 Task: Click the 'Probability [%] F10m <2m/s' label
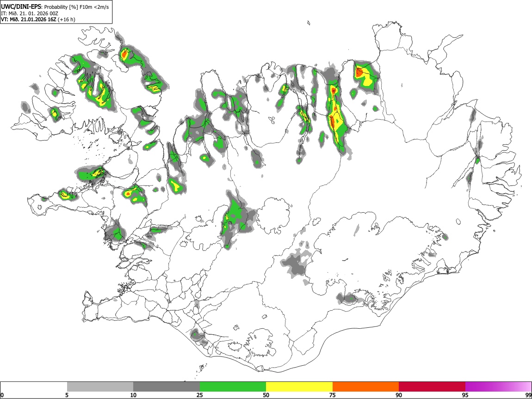click(x=76, y=7)
